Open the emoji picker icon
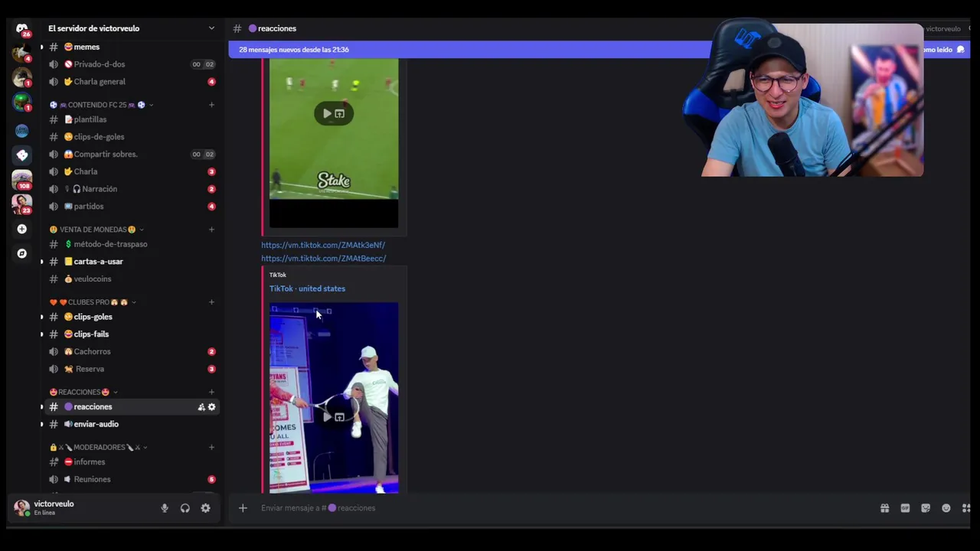The width and height of the screenshot is (980, 551). [x=946, y=508]
